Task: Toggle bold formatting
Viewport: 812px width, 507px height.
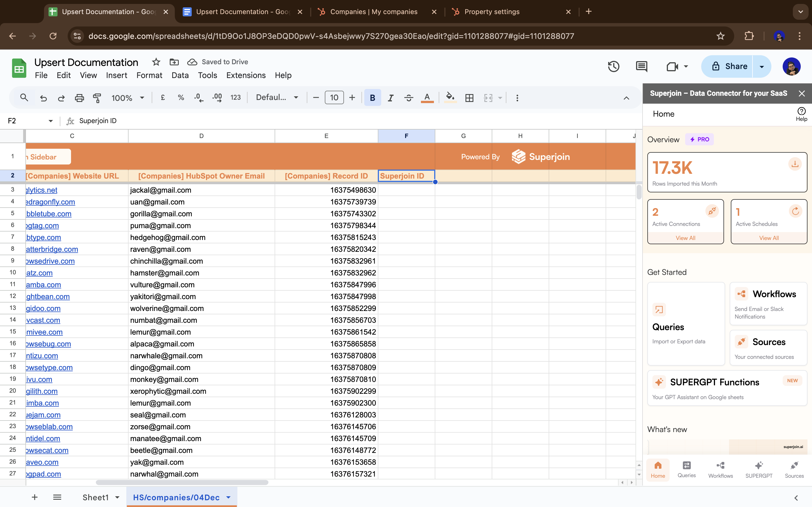Action: 372,98
